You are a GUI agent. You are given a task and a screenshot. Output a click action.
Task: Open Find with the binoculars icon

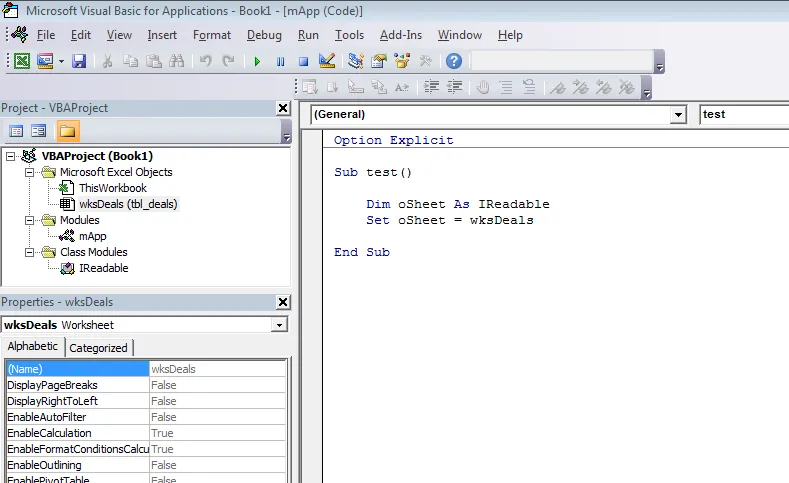point(177,61)
